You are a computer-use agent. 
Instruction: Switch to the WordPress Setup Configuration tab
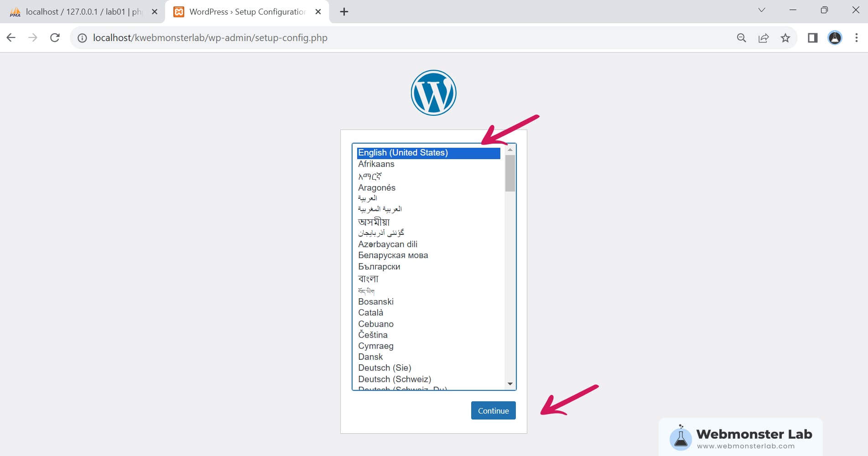pos(246,12)
